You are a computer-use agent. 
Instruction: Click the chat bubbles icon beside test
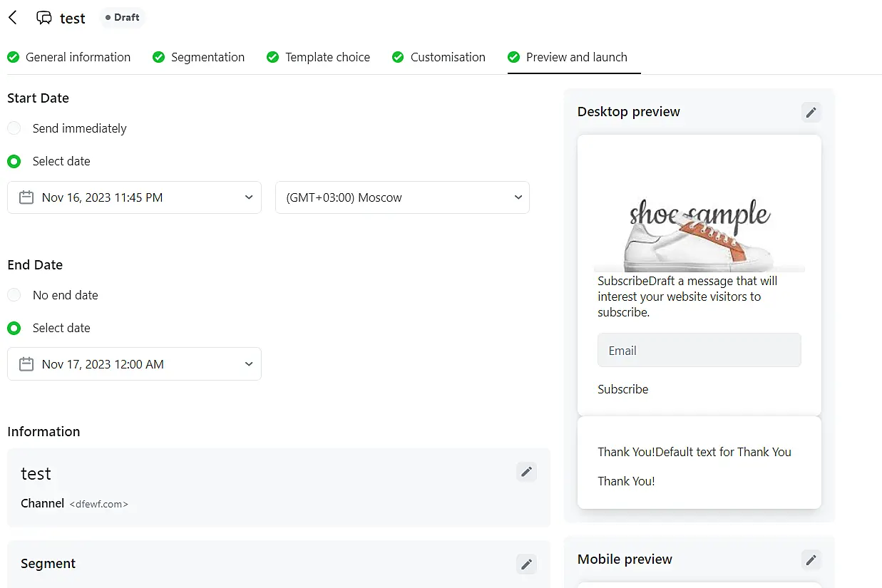pos(44,19)
